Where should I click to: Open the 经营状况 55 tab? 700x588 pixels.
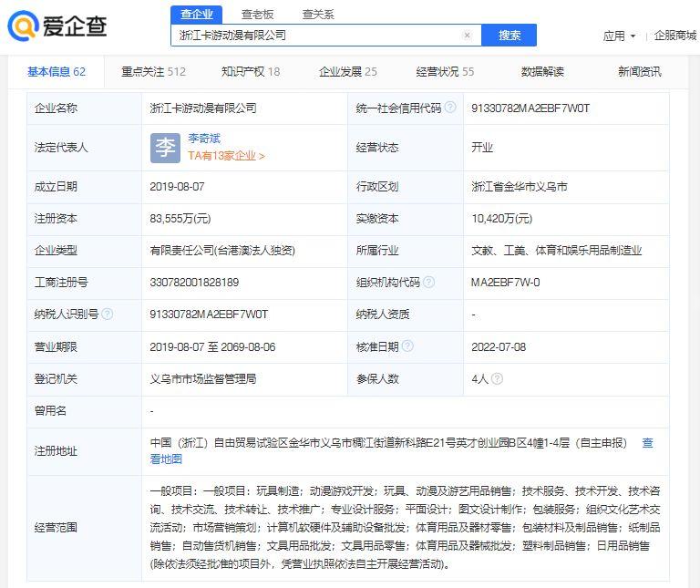pos(445,71)
